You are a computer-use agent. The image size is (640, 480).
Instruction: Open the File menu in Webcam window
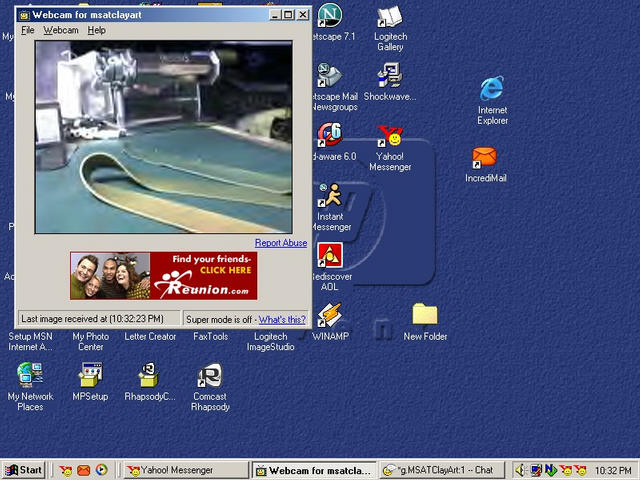tap(28, 30)
